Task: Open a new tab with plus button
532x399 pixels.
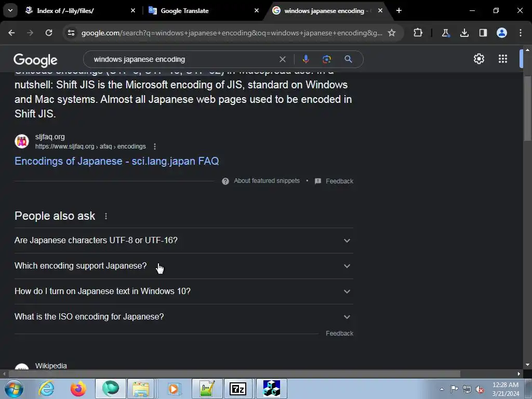Action: (x=399, y=10)
